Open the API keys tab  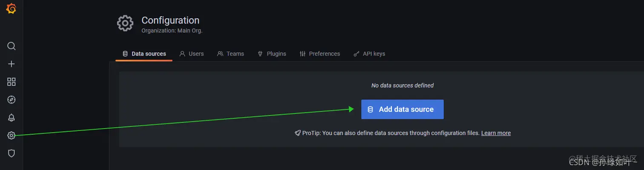tap(369, 54)
